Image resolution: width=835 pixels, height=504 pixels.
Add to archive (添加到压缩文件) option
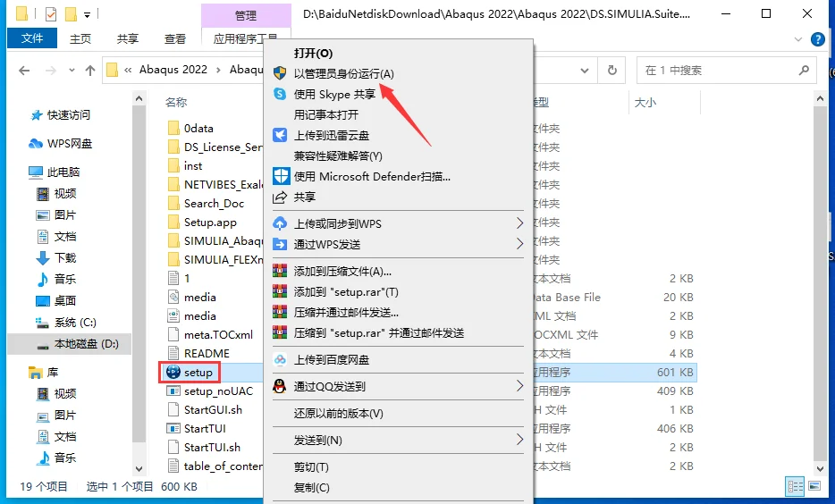pos(342,272)
